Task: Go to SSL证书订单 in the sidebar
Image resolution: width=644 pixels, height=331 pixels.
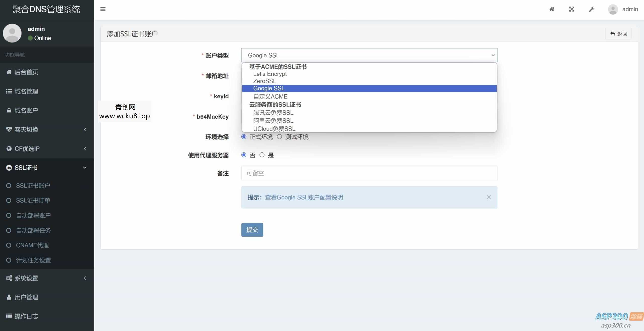Action: pyautogui.click(x=33, y=200)
